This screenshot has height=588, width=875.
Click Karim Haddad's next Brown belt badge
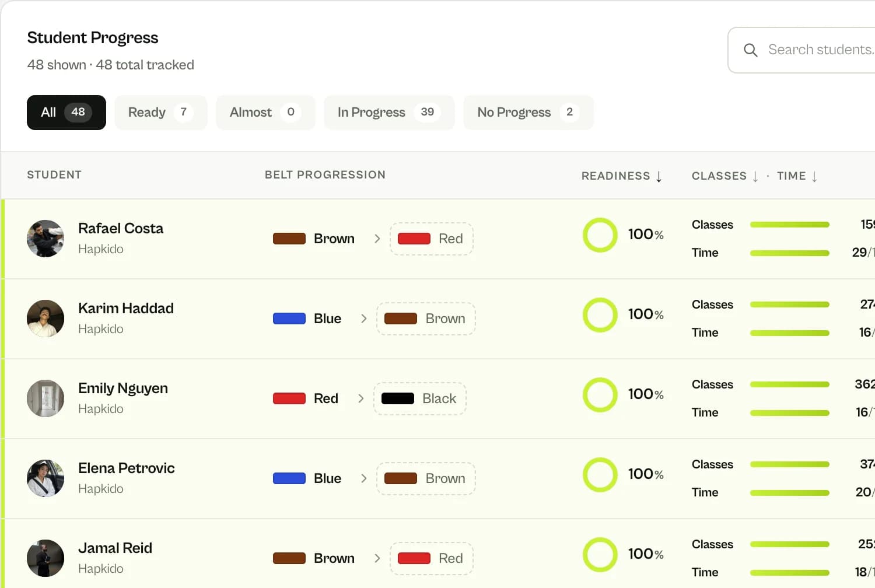426,319
